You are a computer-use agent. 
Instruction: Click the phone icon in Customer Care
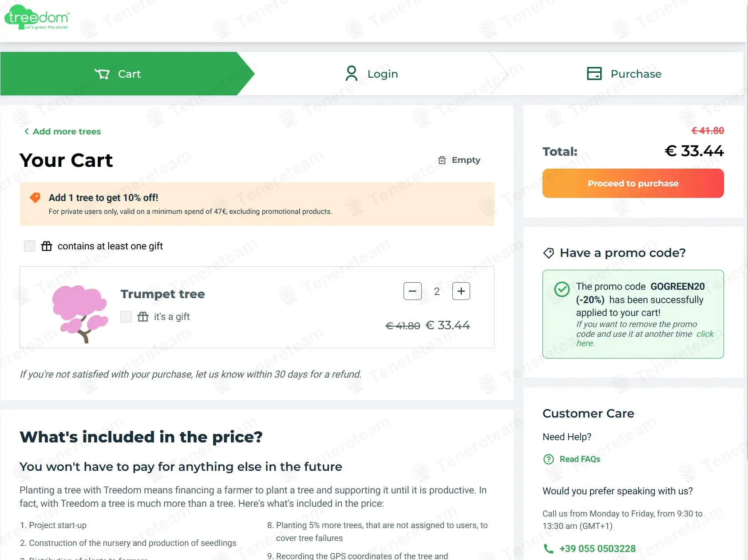pos(549,549)
